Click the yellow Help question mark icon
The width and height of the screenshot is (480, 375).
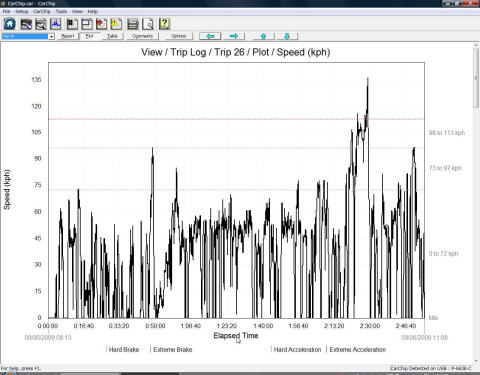click(x=164, y=24)
